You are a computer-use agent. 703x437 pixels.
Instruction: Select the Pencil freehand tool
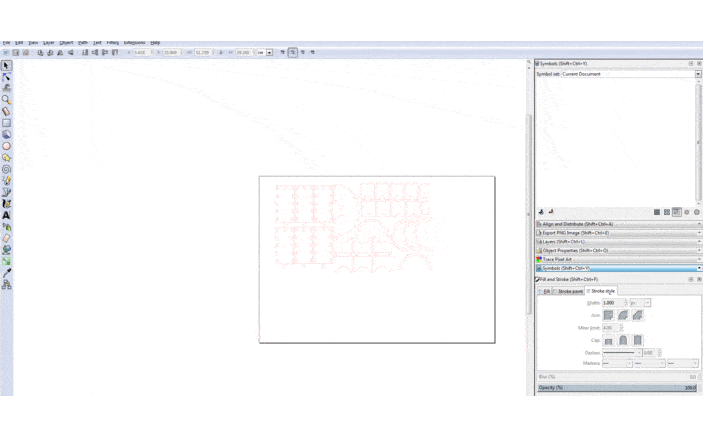6,181
